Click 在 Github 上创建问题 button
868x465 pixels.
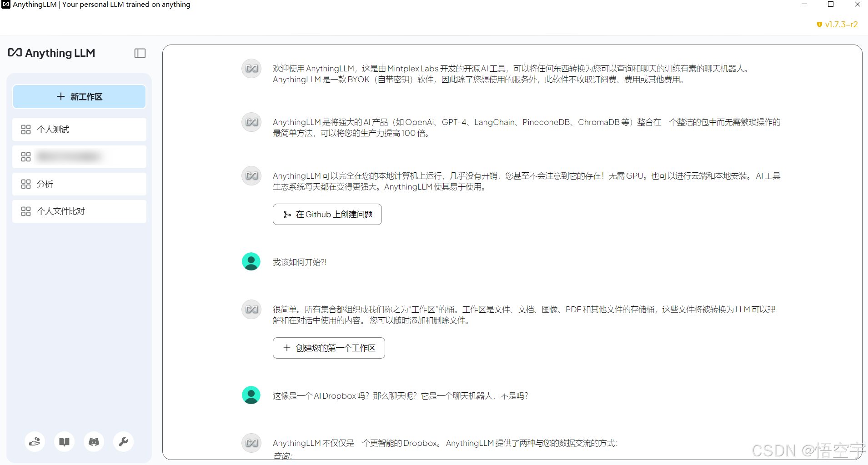point(327,214)
